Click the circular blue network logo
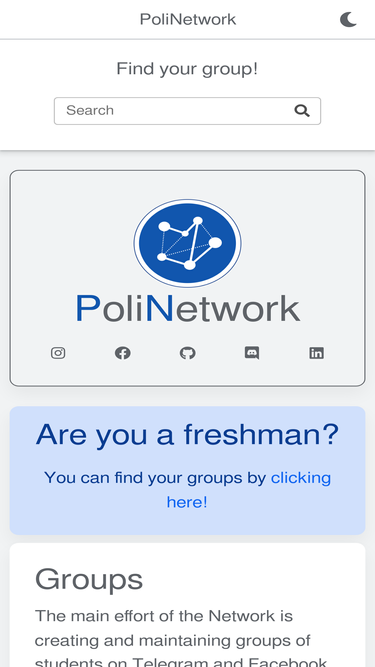 188,243
